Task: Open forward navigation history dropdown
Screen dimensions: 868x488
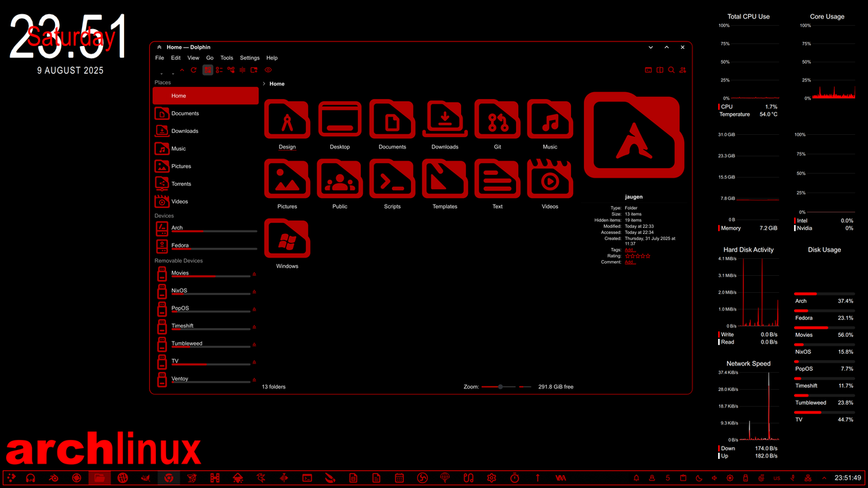Action: tap(173, 73)
